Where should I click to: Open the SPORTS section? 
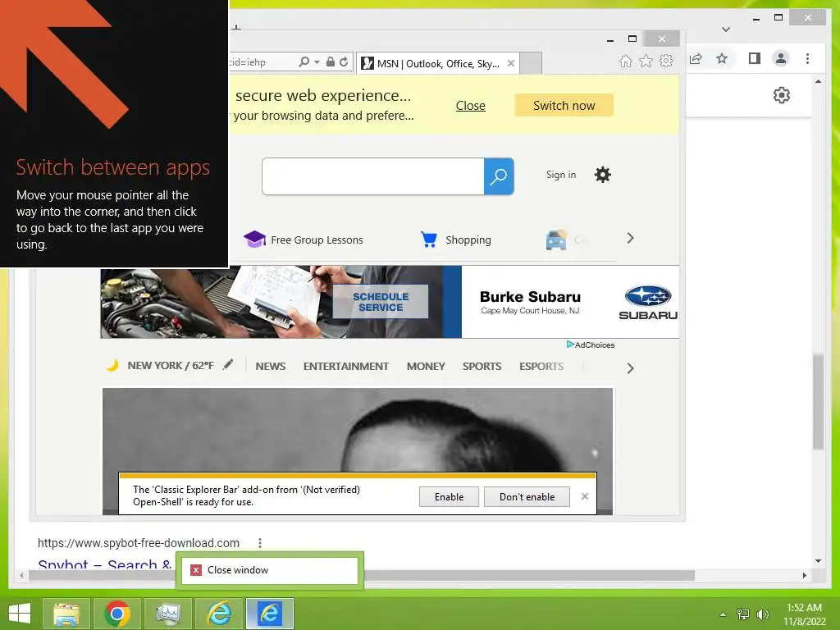pos(482,367)
